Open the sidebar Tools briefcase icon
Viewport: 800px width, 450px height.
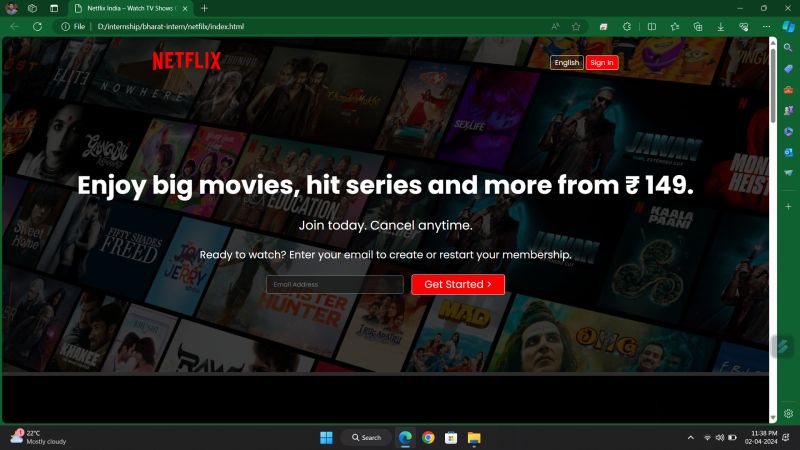point(788,90)
